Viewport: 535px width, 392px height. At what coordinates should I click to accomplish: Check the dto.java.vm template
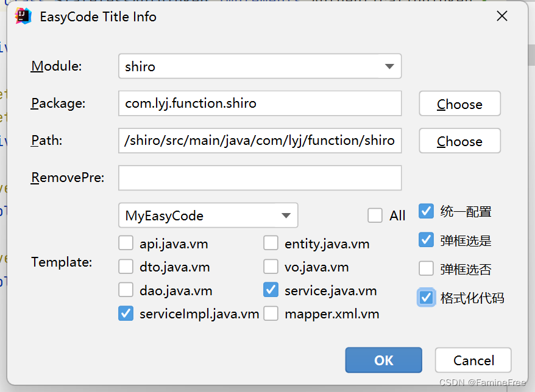126,267
